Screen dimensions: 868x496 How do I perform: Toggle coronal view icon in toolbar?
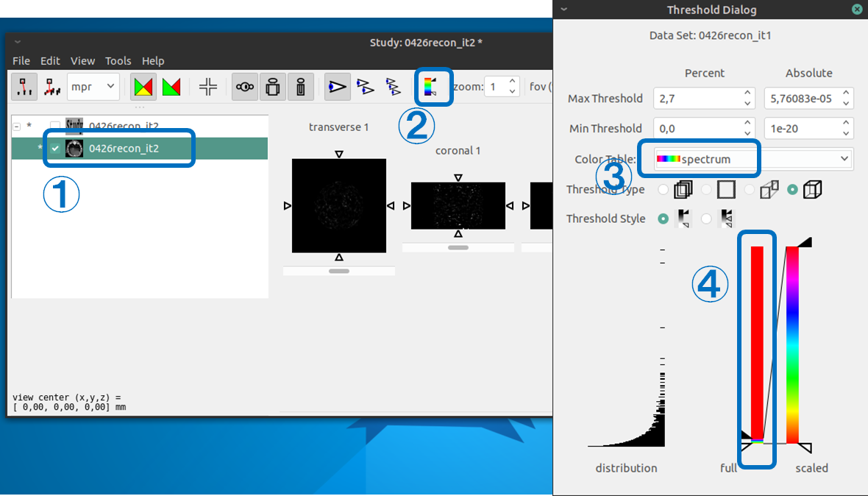(273, 87)
